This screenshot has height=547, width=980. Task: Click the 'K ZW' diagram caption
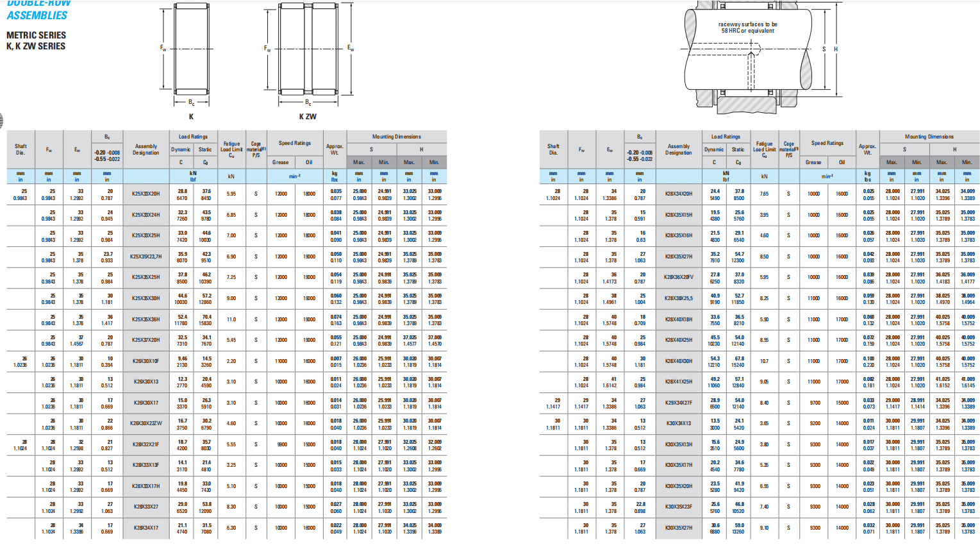[x=308, y=117]
